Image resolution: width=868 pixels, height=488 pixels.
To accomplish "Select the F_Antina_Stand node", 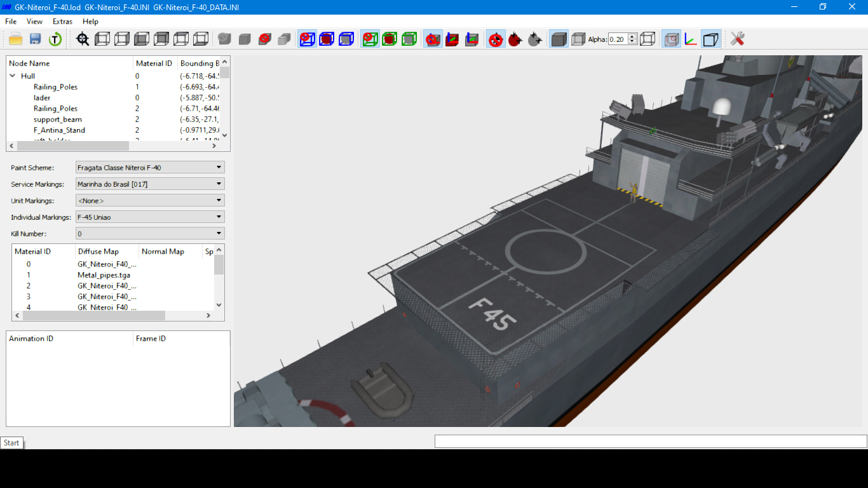I will click(x=113, y=130).
